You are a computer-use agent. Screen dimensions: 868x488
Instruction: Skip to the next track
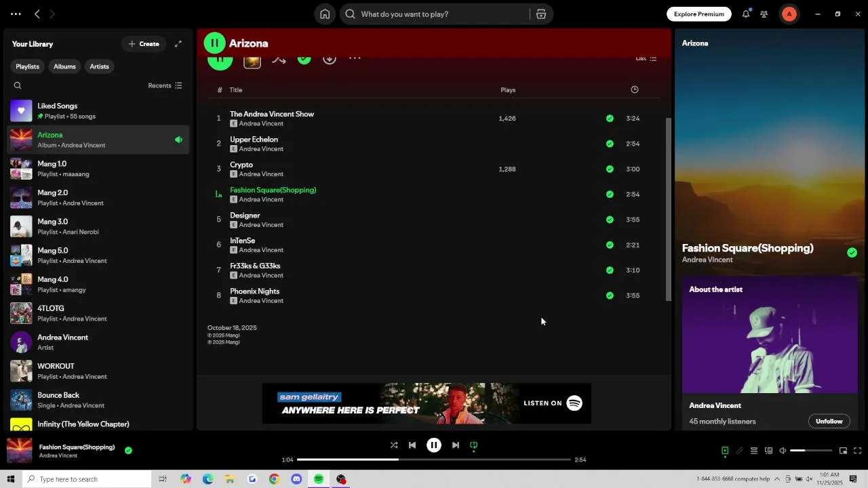point(456,445)
